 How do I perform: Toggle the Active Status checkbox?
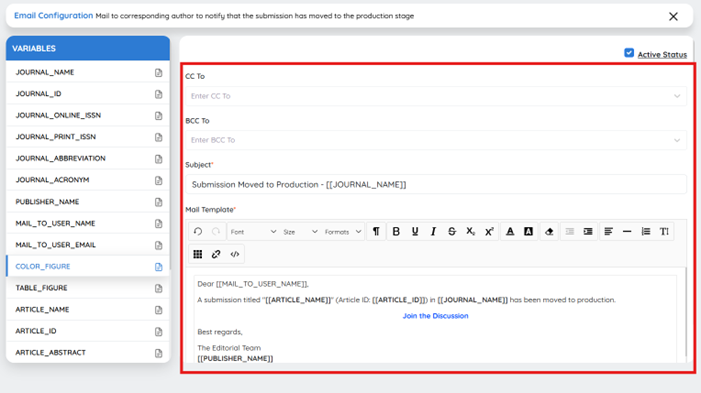tap(629, 53)
